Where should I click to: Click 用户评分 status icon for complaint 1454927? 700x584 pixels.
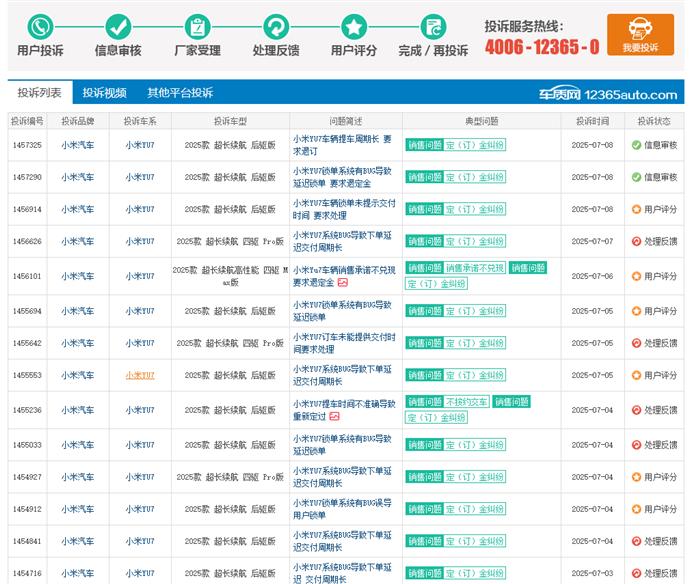click(x=636, y=477)
